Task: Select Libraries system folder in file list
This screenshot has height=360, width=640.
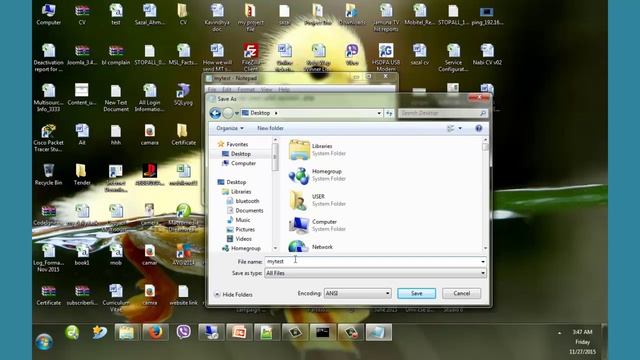Action: pyautogui.click(x=317, y=149)
